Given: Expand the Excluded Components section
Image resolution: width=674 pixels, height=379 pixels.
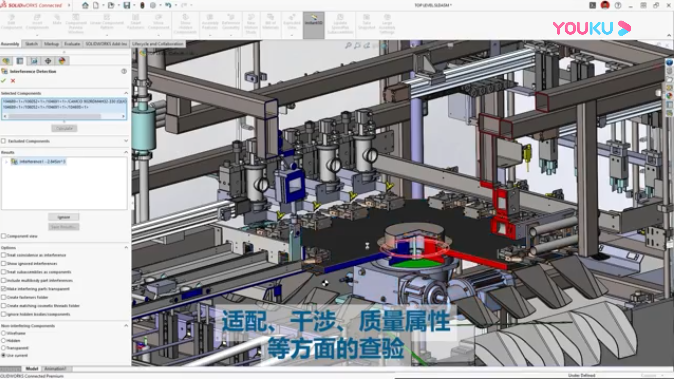Looking at the screenshot, I should tap(126, 141).
